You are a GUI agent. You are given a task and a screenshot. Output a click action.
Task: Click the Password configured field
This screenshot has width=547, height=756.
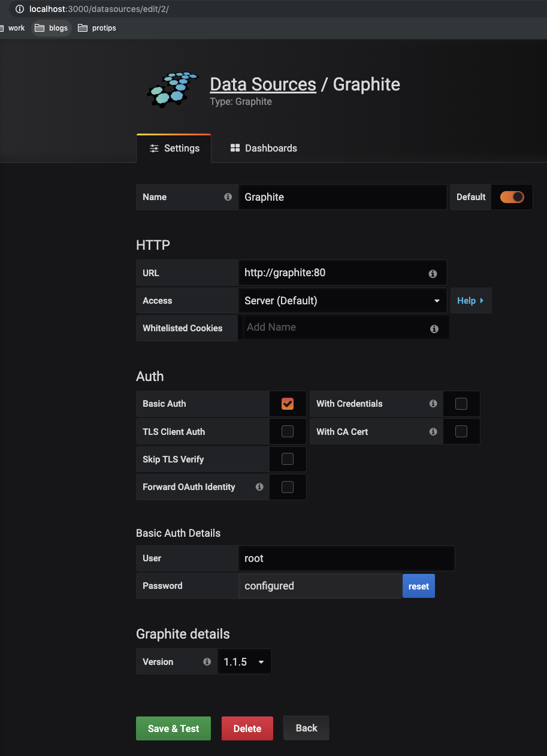coord(321,586)
